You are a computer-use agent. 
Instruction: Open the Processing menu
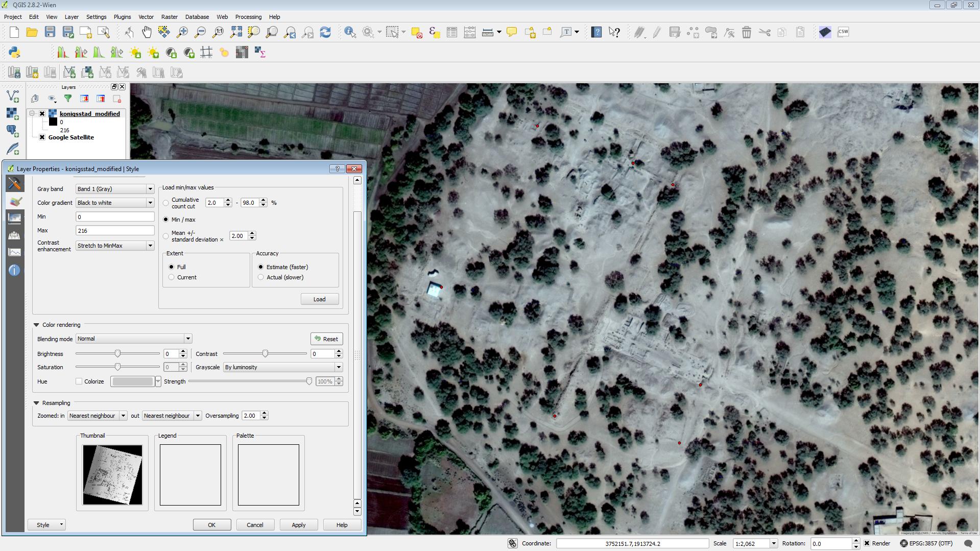pos(248,17)
